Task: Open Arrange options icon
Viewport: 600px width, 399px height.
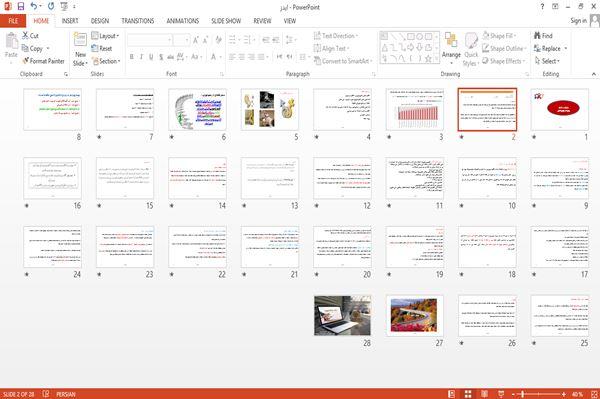Action: (x=451, y=40)
